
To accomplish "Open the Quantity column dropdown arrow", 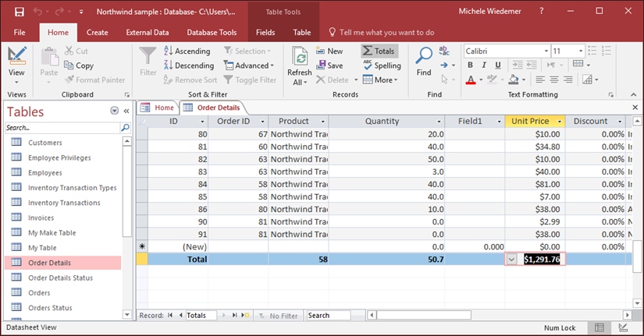I will pos(439,122).
